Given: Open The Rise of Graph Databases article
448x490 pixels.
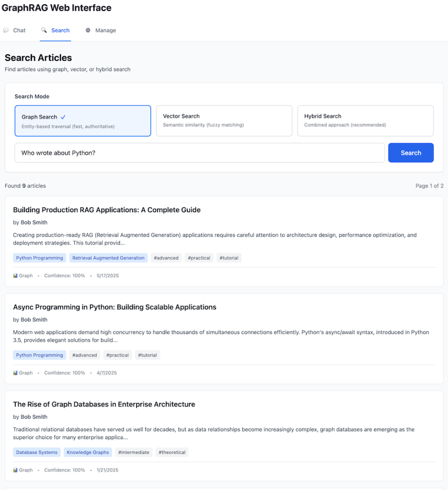Looking at the screenshot, I should coord(104,404).
